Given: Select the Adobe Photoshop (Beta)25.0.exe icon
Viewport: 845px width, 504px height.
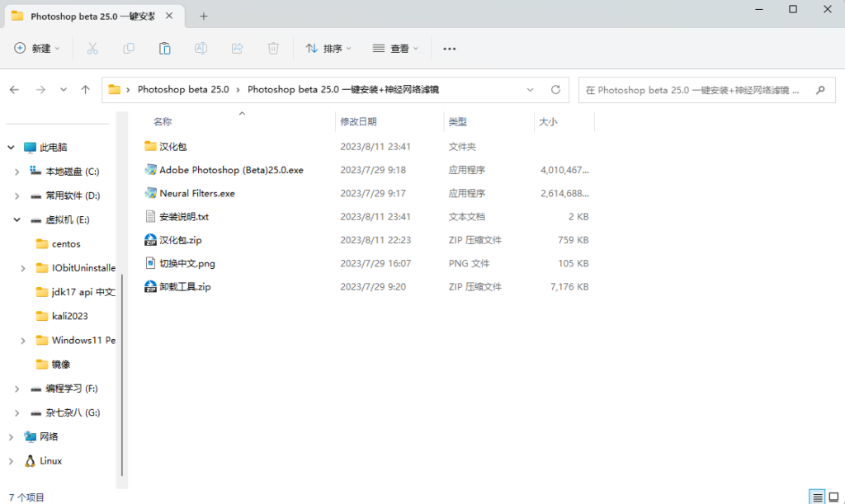Looking at the screenshot, I should (150, 170).
